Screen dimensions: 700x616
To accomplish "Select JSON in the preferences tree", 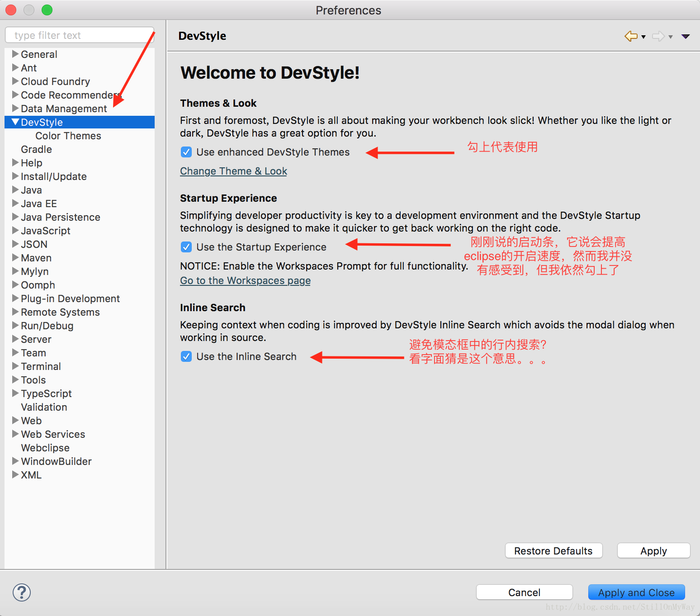I will click(x=34, y=244).
